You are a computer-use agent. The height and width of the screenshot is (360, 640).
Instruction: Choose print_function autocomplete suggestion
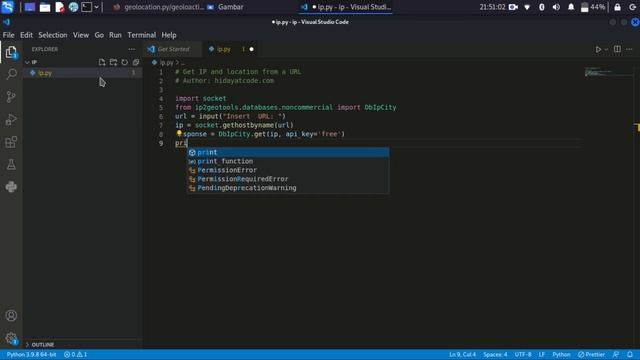(288, 161)
